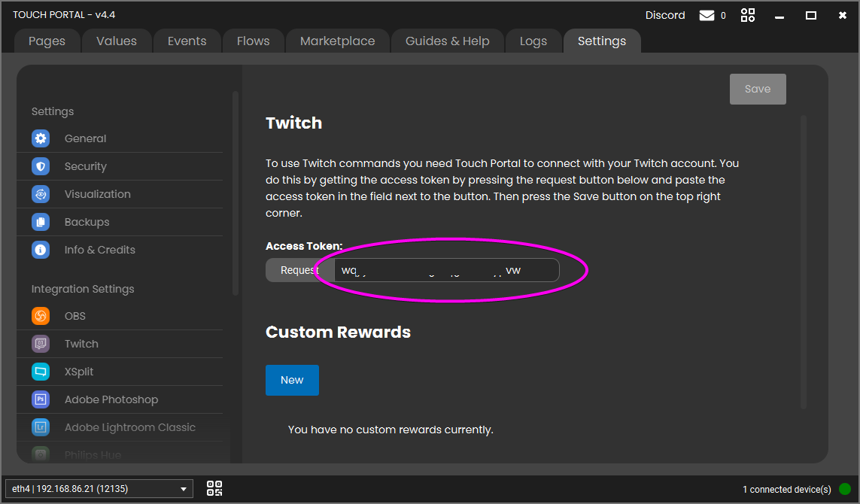Click the XSplit integration icon
The width and height of the screenshot is (860, 504).
(41, 372)
